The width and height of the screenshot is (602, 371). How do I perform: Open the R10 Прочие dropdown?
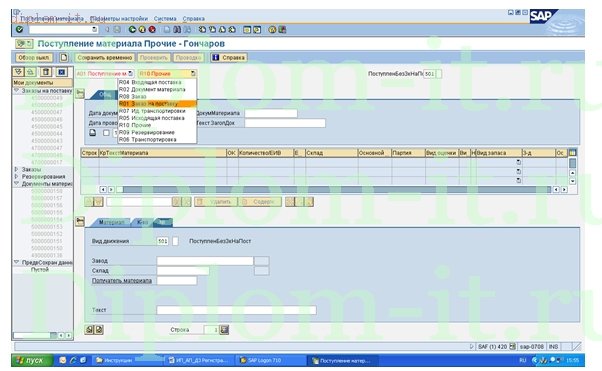pyautogui.click(x=193, y=73)
